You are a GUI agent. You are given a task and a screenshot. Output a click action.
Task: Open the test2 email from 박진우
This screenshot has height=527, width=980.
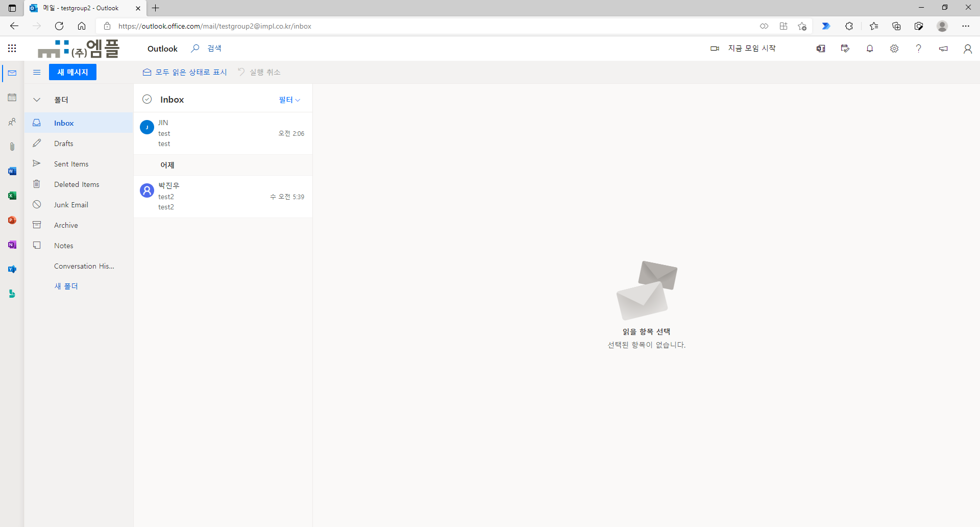(223, 197)
